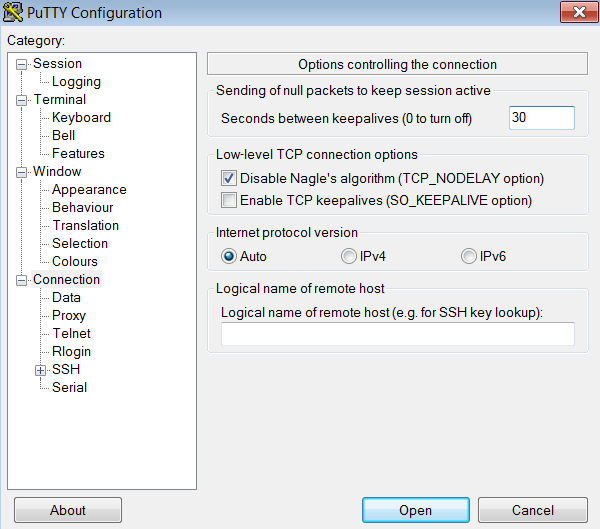Click 'Logical name of remote host (e.g. for SSH key lookup)' label
600x529 pixels.
[382, 313]
